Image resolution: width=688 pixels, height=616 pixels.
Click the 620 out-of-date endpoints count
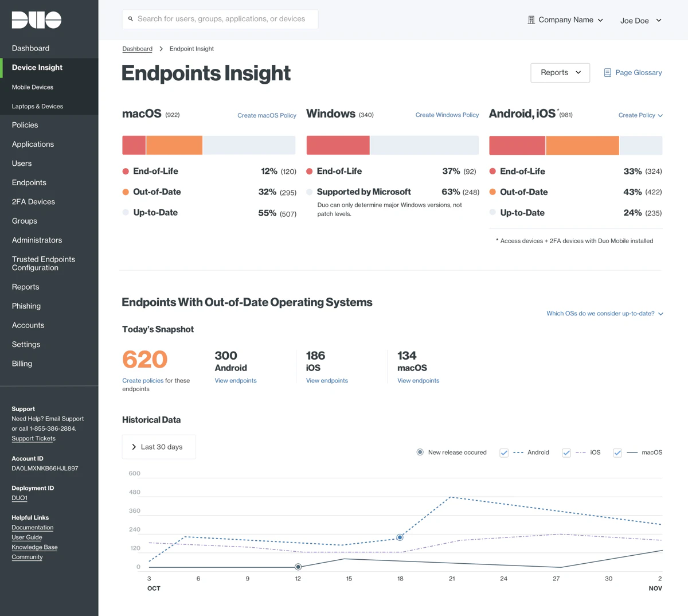click(145, 360)
